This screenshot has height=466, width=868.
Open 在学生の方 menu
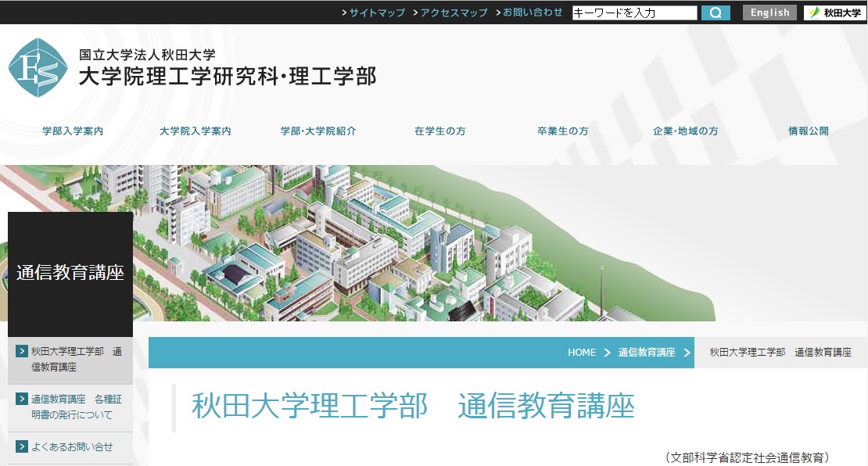point(440,131)
